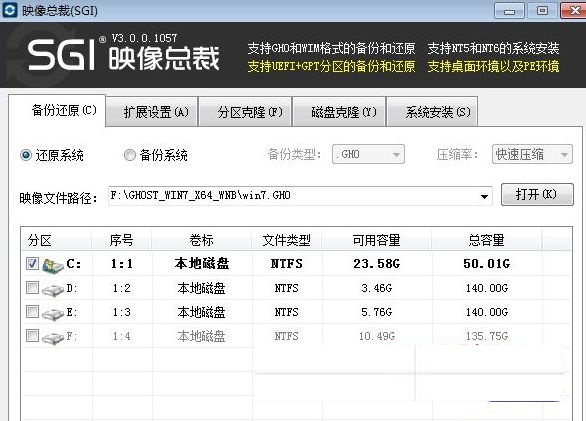This screenshot has width=586, height=421.
Task: Tick the F: partition checkbox
Action: pos(32,335)
